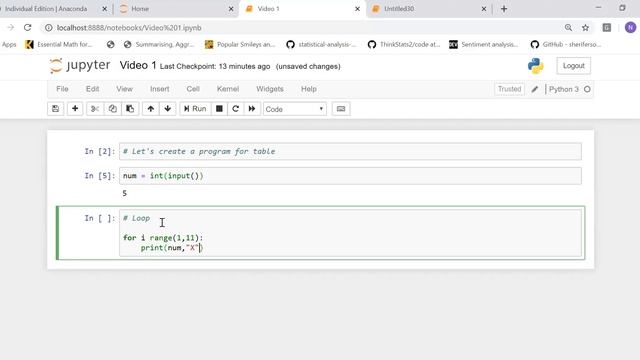Close the Untitled30 browser tab

coord(484,9)
